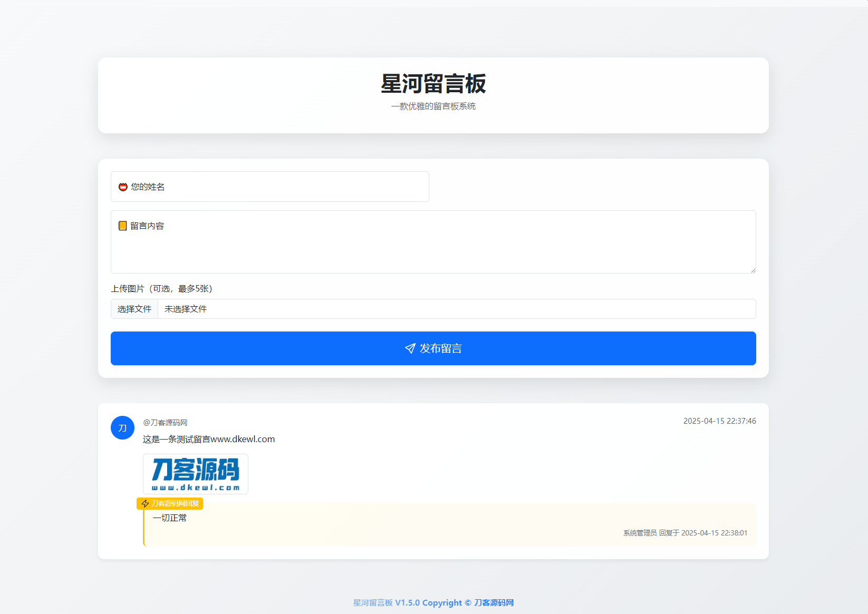The width and height of the screenshot is (868, 614).
Task: Focus the 留言内容 message textarea
Action: (x=432, y=242)
